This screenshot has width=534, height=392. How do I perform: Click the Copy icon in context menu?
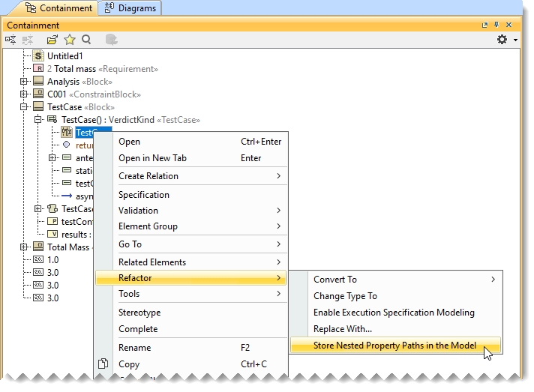103,364
